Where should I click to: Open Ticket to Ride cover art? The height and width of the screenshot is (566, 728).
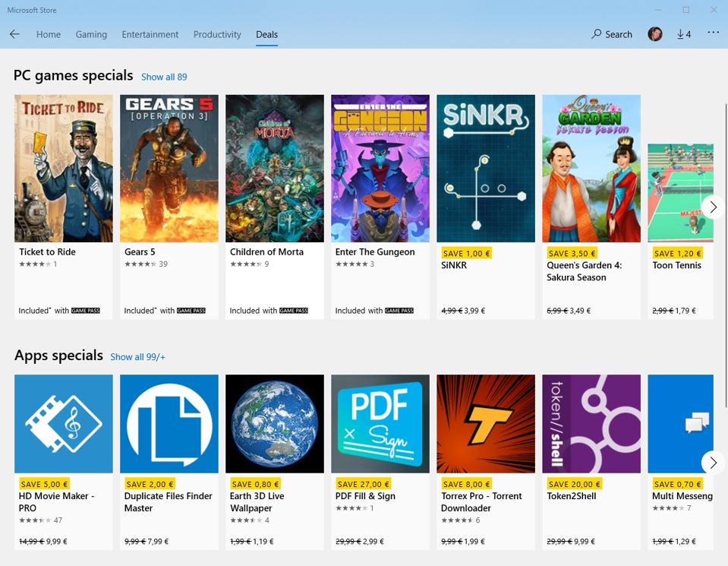[x=64, y=168]
